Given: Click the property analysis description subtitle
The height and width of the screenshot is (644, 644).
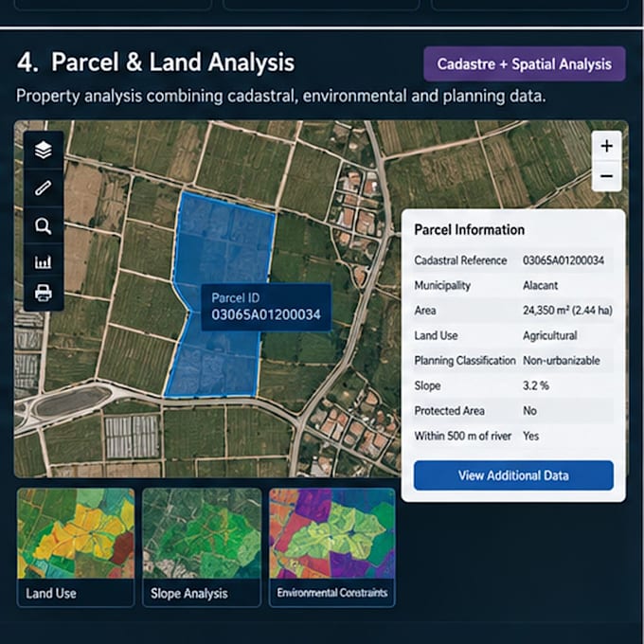Looking at the screenshot, I should [281, 96].
